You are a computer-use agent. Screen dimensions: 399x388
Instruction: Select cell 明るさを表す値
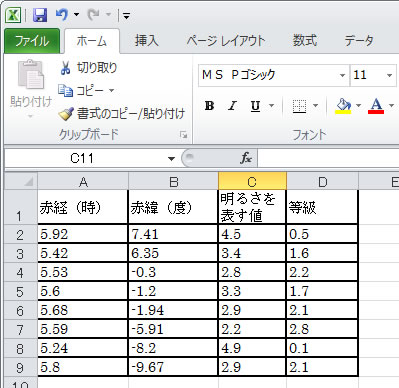tap(252, 207)
